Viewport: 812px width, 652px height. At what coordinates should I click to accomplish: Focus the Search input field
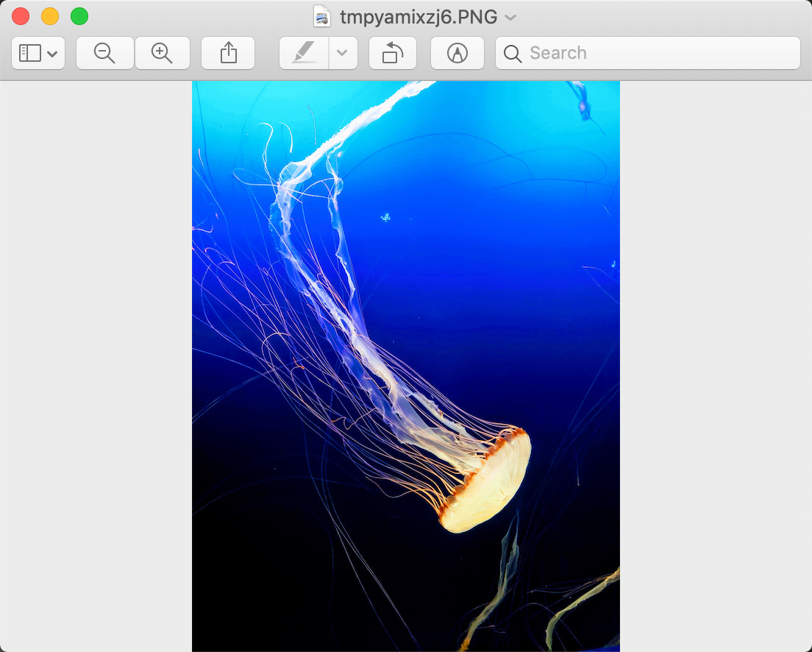pyautogui.click(x=648, y=53)
